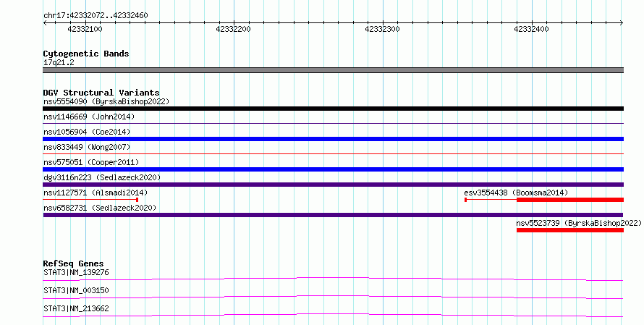The image size is (644, 325).
Task: Click the left arrow of the ruler
Action: coord(45,23)
